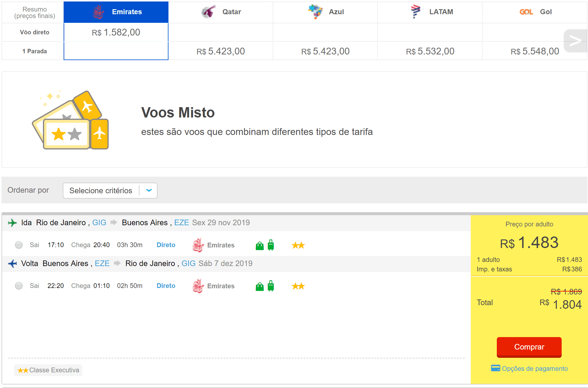Click the Qatar Airways logo icon

tap(208, 12)
